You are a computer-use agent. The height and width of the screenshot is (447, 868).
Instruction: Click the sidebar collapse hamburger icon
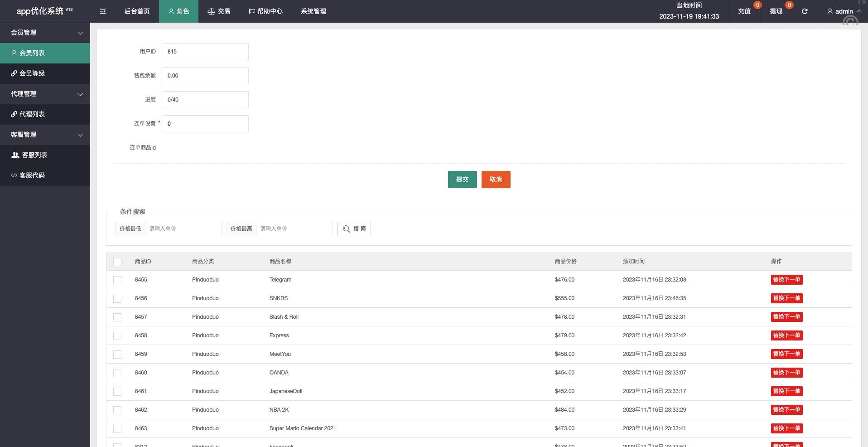(103, 11)
